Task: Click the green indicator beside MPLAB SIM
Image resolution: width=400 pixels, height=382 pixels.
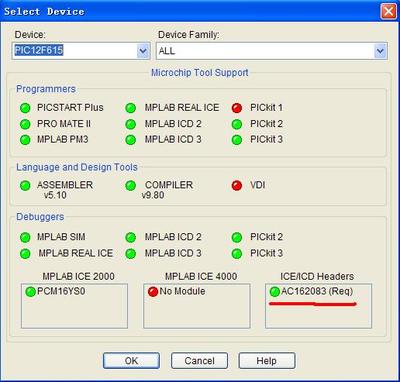Action: coord(25,238)
